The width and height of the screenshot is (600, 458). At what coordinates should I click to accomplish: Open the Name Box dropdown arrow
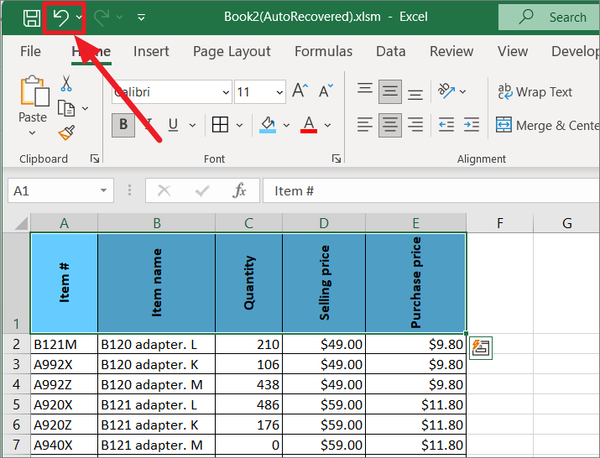click(x=103, y=190)
